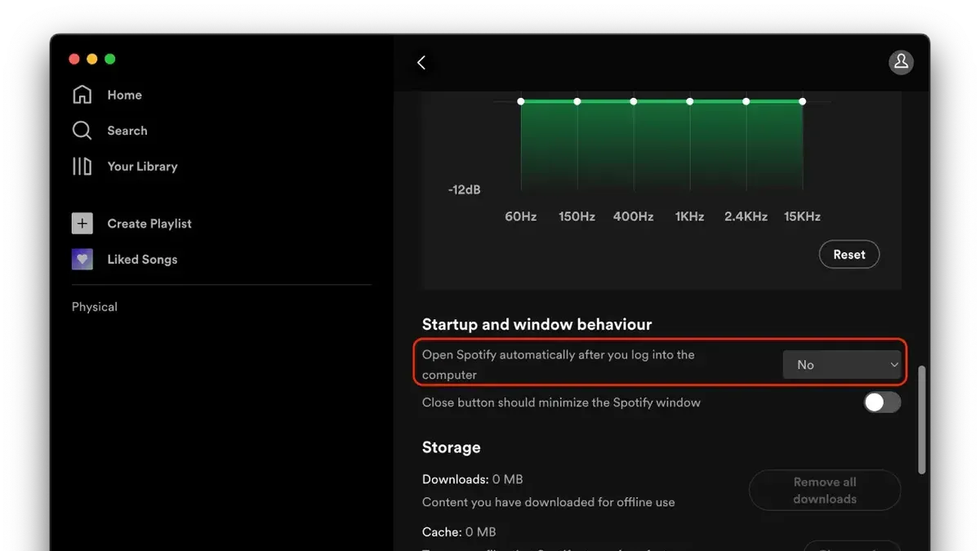Select the 15KHz equalizer handle
Viewport: 980px width, 551px height.
[x=803, y=101]
